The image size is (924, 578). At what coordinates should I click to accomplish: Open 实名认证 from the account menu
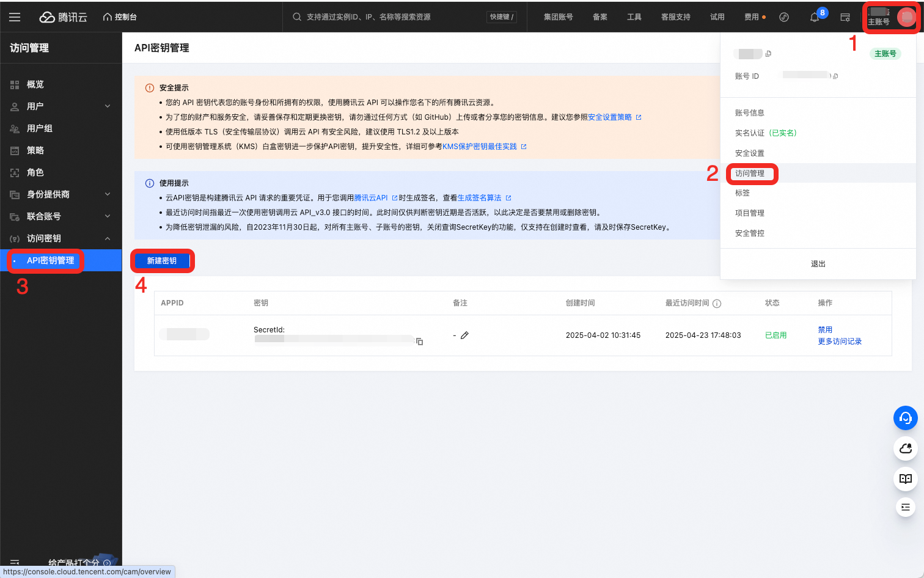[x=766, y=133]
